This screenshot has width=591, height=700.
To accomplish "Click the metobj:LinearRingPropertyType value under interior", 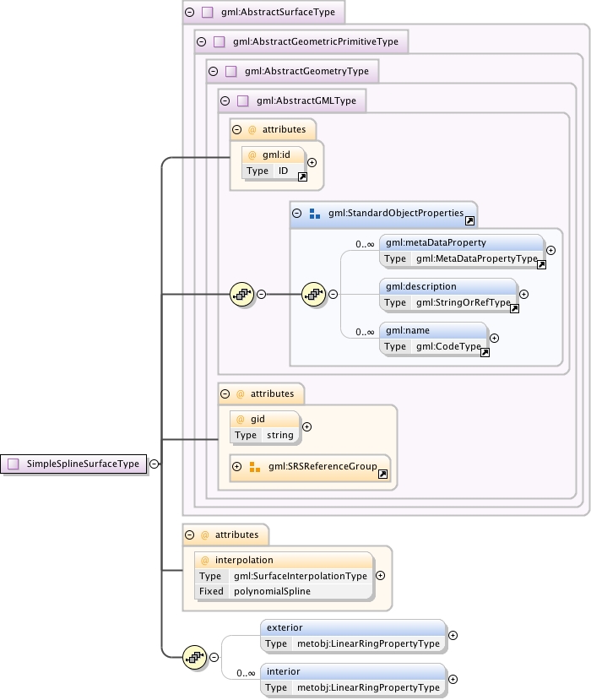I will [x=368, y=687].
